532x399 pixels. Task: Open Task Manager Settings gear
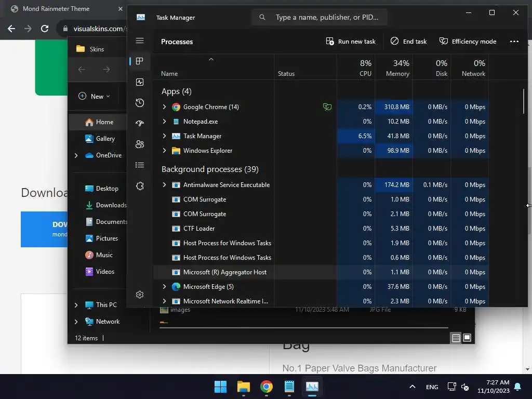[140, 295]
